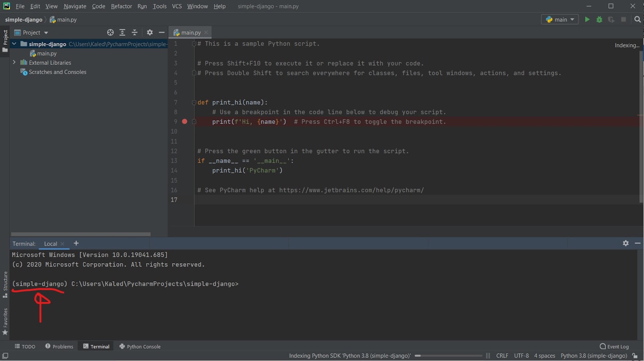644x361 pixels.
Task: Select Scratches and Consoles tree item
Action: 54,72
